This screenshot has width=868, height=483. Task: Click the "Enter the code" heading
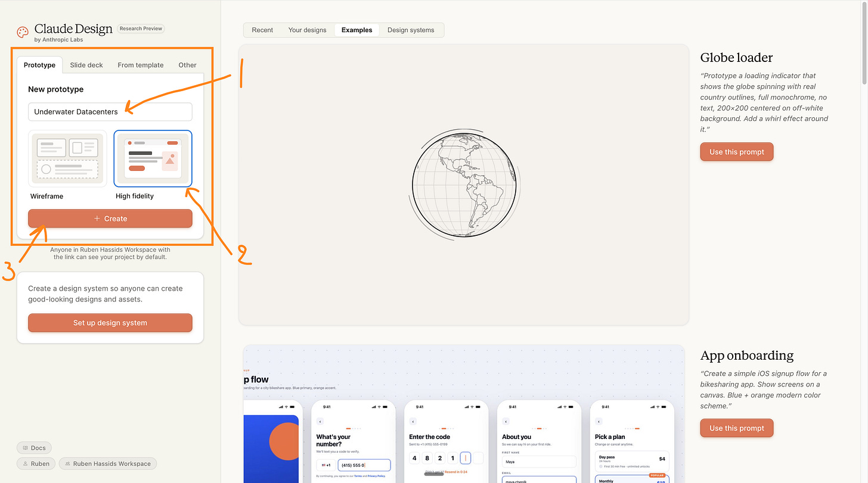click(429, 437)
